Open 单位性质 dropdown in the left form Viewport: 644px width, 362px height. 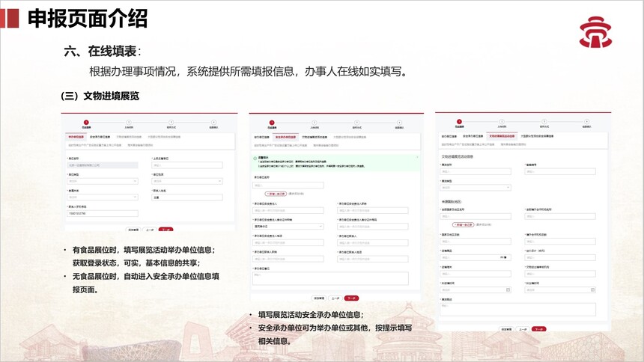187,181
